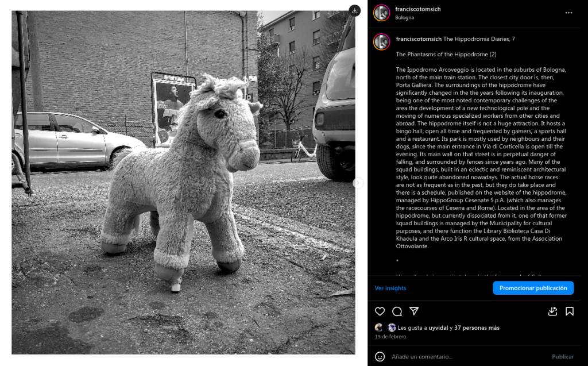Advance to the next photo with the arrow
588x366 pixels.
(358, 183)
